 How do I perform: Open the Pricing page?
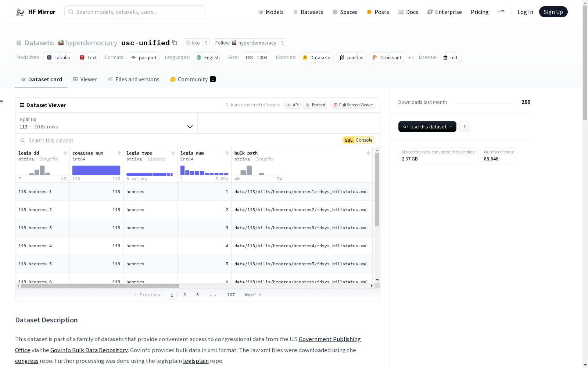480,12
